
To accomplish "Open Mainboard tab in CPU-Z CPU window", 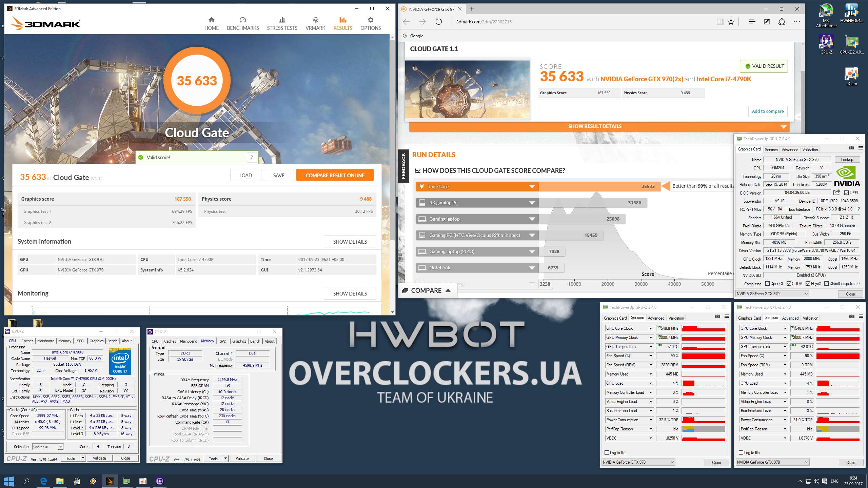I will (46, 341).
